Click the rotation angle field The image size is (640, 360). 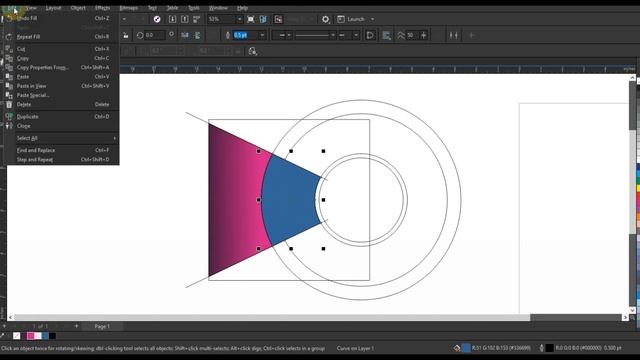pos(155,36)
